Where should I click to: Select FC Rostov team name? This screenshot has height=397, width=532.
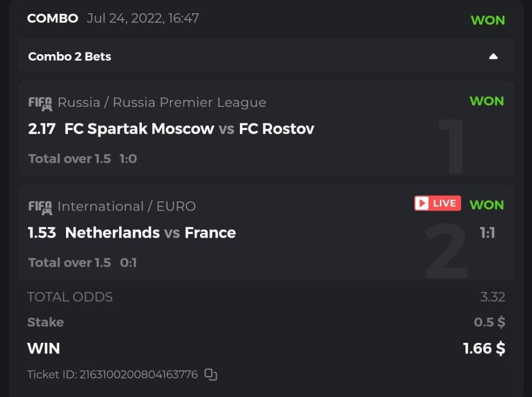[x=277, y=129]
